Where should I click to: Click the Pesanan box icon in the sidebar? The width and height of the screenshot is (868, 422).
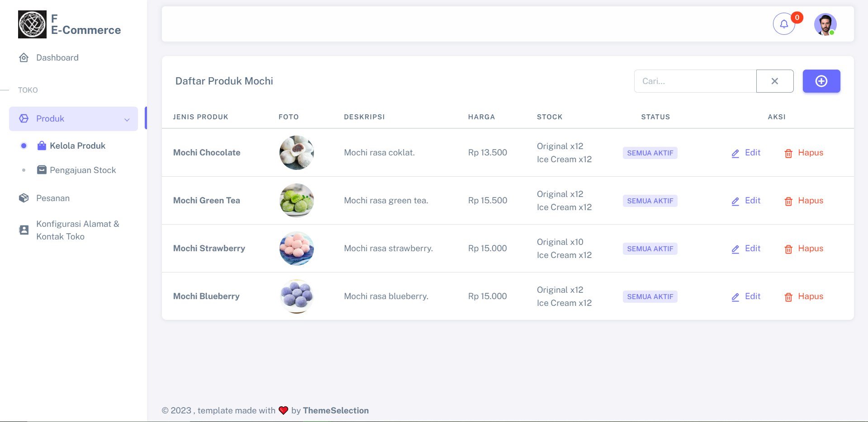tap(24, 198)
